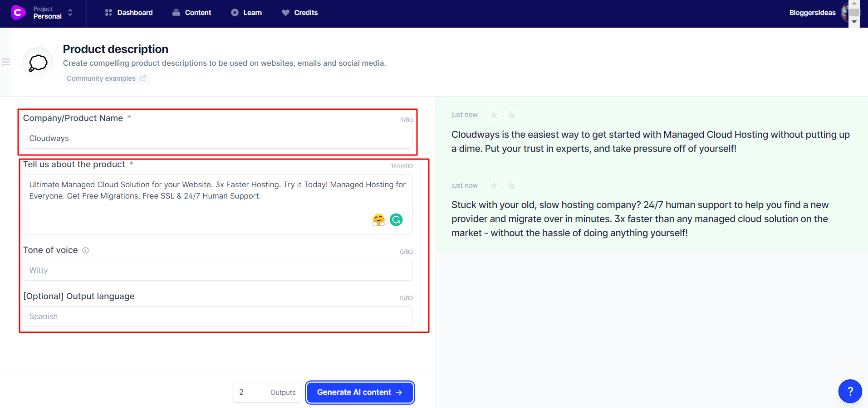This screenshot has width=868, height=408.
Task: Star the 'Stuck with your old' output
Action: click(494, 185)
